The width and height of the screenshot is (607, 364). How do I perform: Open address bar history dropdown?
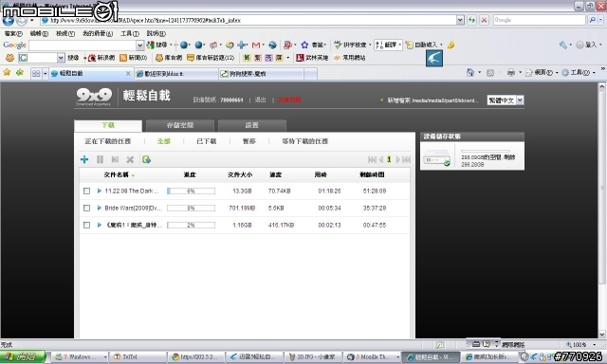460,20
